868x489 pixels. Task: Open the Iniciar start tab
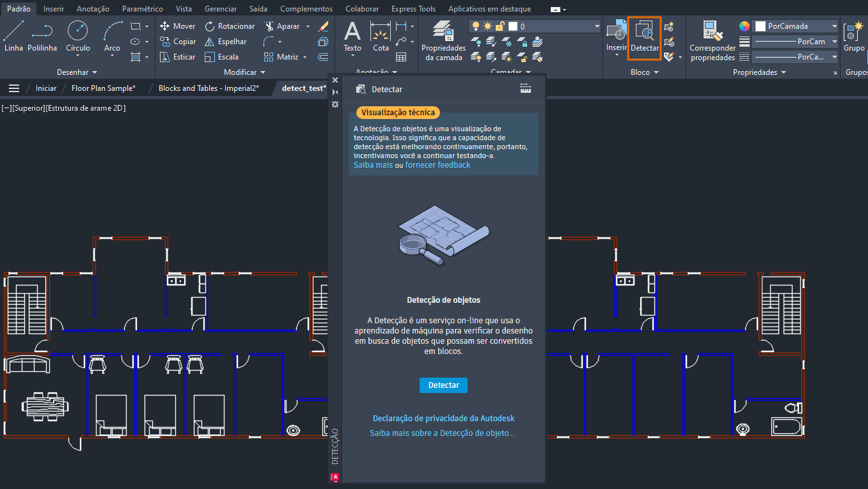(46, 88)
